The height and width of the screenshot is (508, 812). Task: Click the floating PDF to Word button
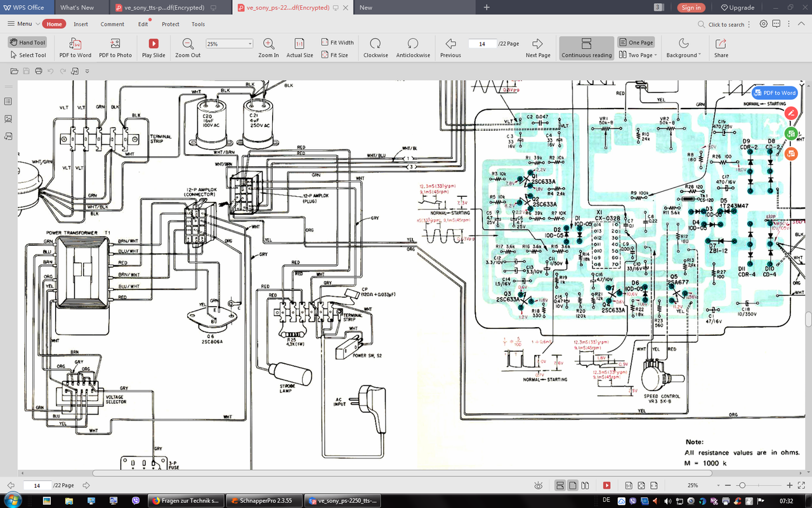click(x=775, y=93)
